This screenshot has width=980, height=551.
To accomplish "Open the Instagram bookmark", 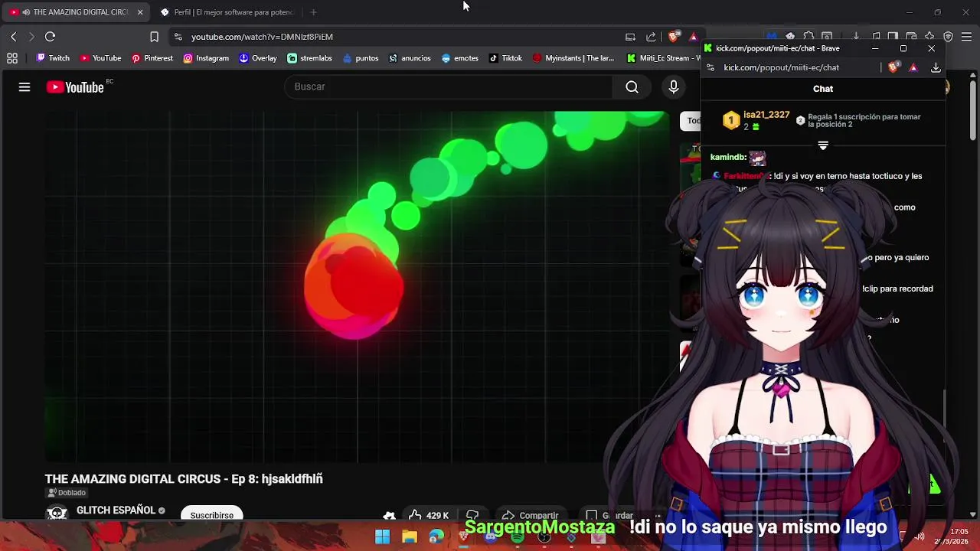I will pyautogui.click(x=206, y=58).
